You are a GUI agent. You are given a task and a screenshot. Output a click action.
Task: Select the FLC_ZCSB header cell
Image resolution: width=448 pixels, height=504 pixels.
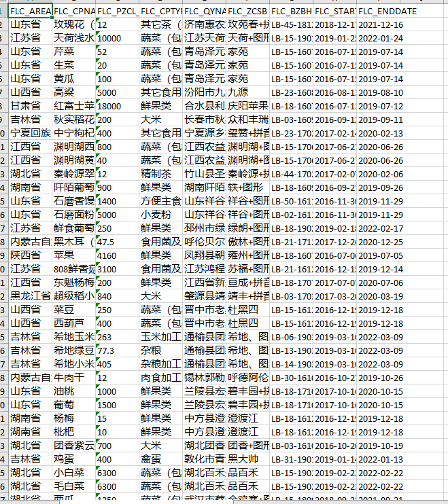click(x=247, y=12)
